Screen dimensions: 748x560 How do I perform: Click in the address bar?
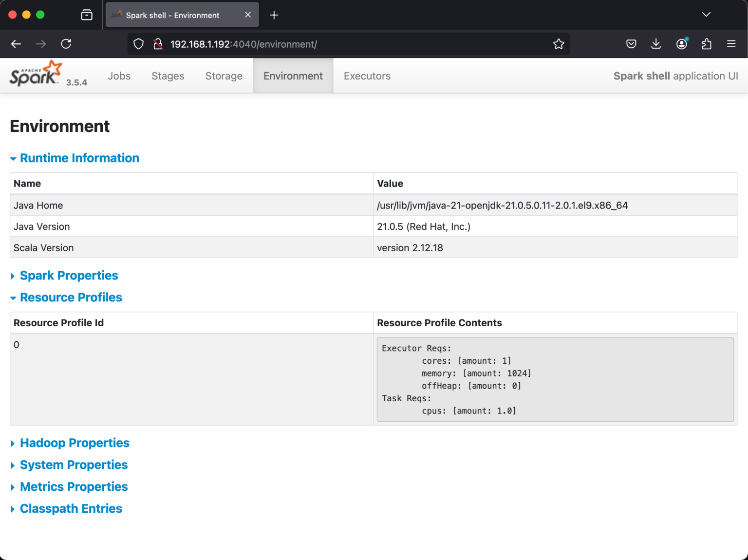341,44
